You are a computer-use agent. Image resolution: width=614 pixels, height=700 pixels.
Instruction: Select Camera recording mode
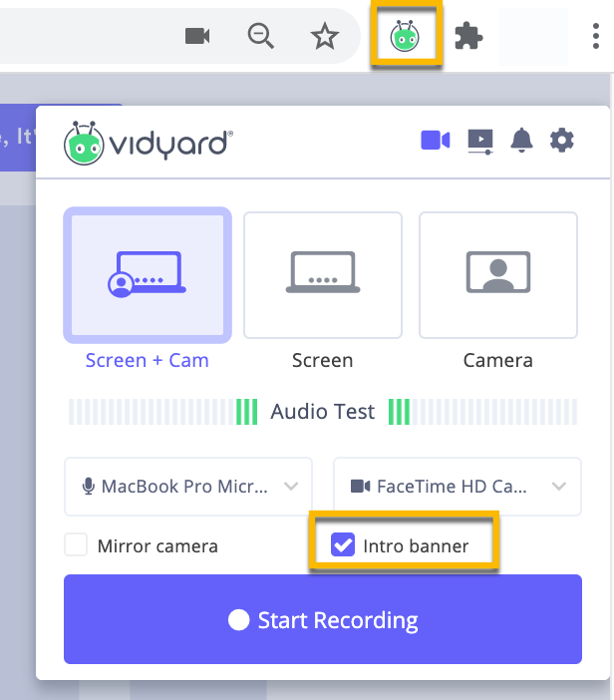[498, 275]
